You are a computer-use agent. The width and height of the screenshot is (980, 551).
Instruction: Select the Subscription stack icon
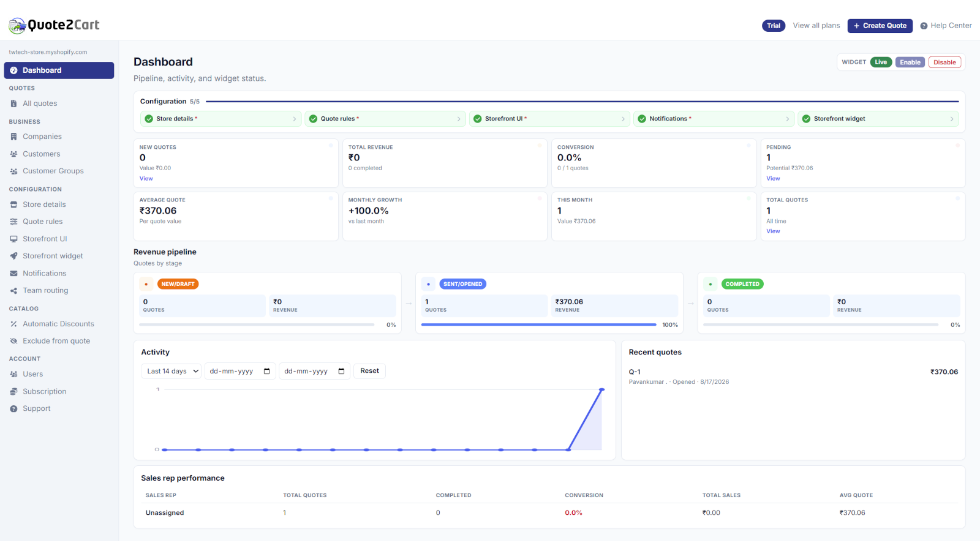pos(13,391)
